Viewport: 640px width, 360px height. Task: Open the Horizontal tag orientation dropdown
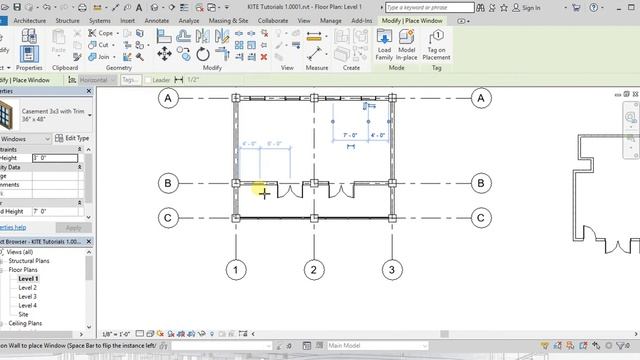point(97,80)
